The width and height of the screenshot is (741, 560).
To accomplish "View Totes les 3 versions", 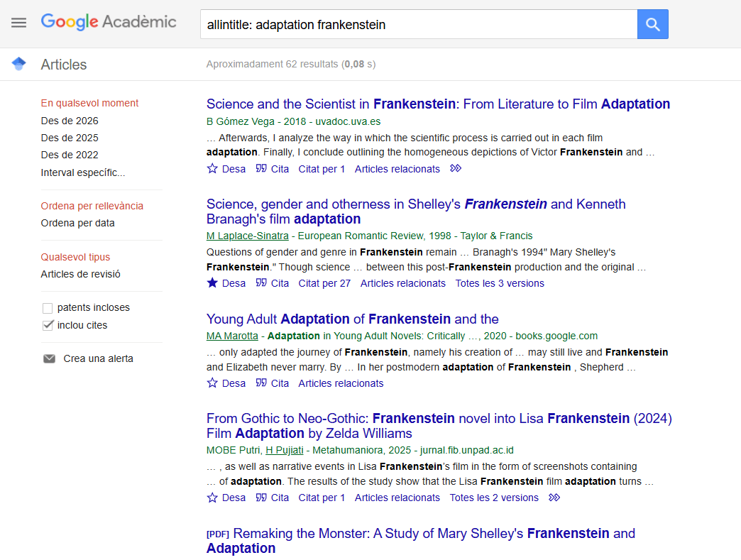I will click(500, 283).
